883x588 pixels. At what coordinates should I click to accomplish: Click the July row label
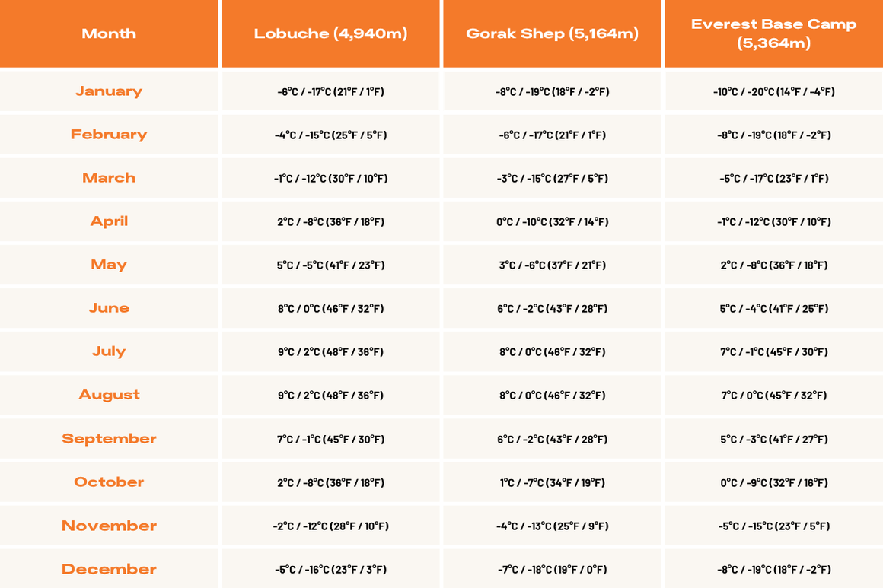(109, 351)
